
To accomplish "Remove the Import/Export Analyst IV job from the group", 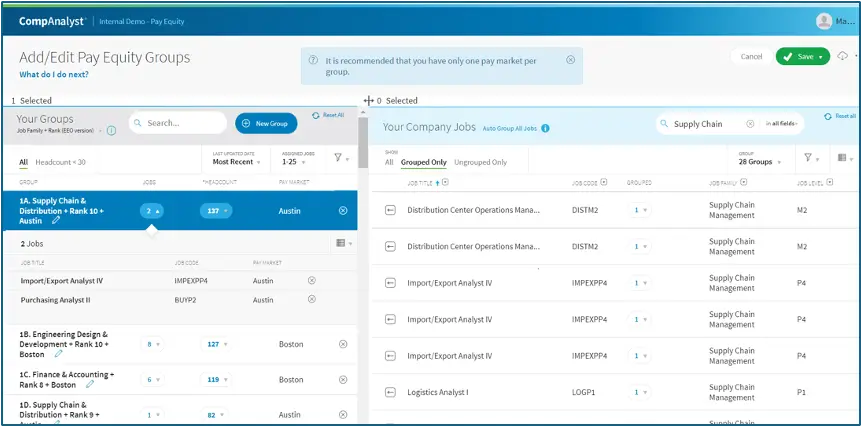I will pyautogui.click(x=311, y=281).
